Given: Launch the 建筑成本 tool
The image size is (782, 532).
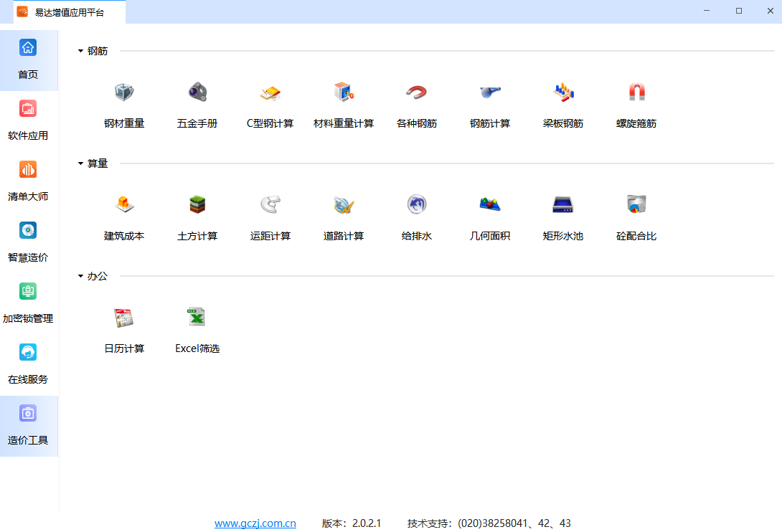Looking at the screenshot, I should [124, 217].
